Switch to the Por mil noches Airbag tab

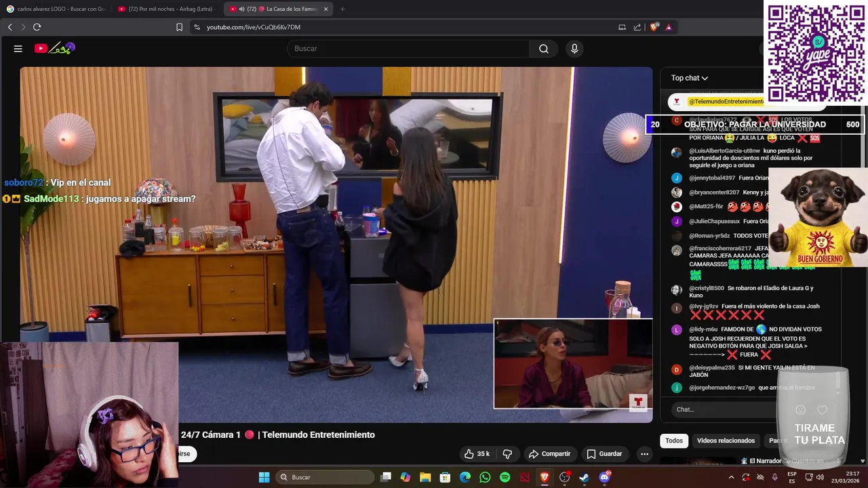[166, 9]
